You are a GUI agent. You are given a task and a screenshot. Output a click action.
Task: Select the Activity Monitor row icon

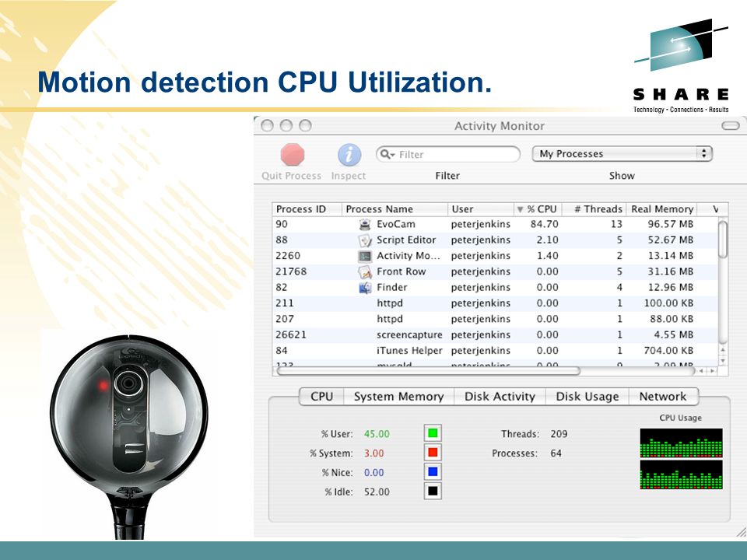click(x=365, y=256)
